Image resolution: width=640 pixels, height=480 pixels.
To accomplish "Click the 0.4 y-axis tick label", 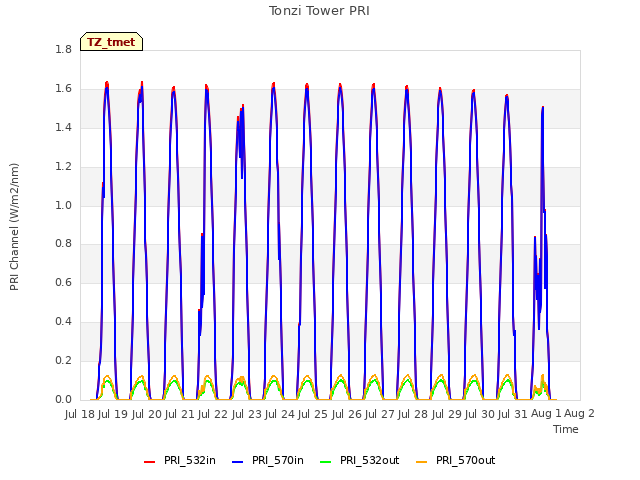I will 63,322.
